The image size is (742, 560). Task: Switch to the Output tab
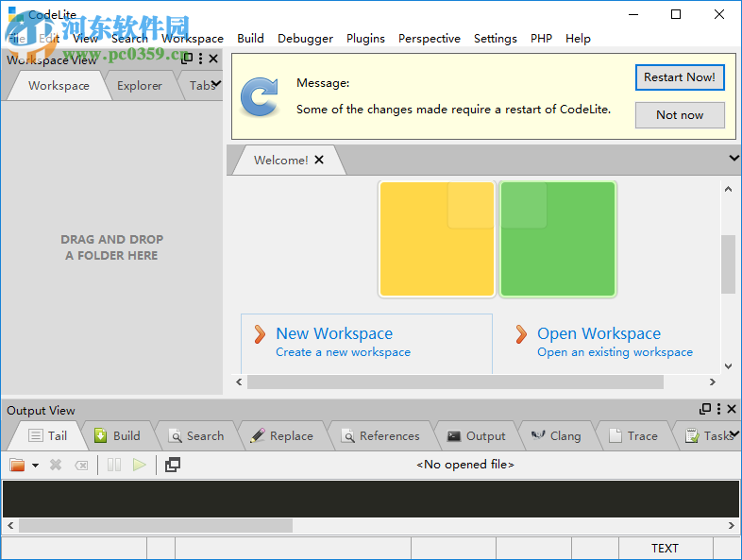[x=477, y=436]
